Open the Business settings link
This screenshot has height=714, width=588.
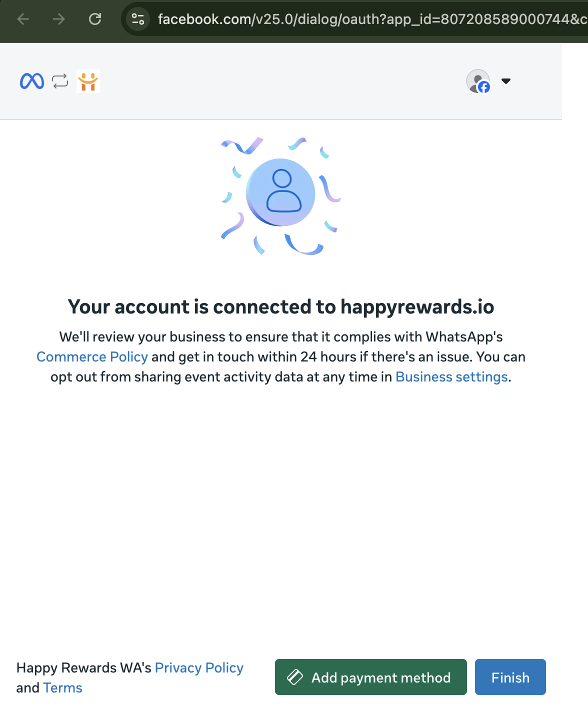(x=451, y=377)
